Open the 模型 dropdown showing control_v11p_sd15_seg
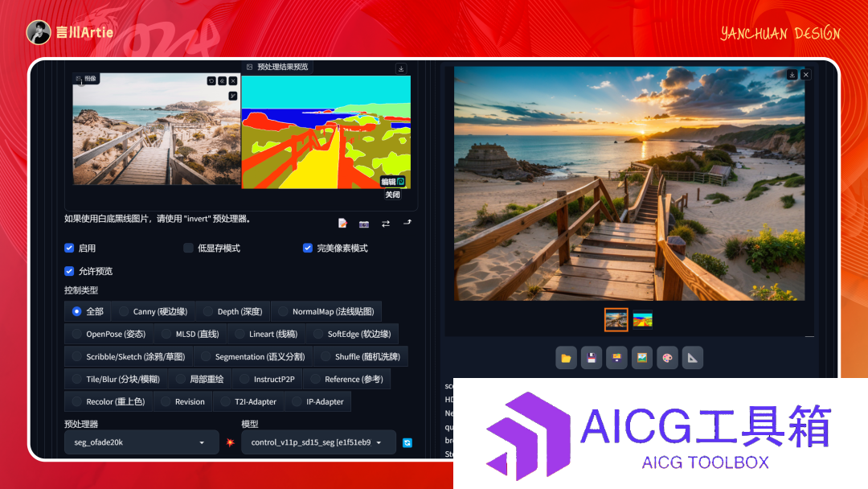 coord(318,442)
